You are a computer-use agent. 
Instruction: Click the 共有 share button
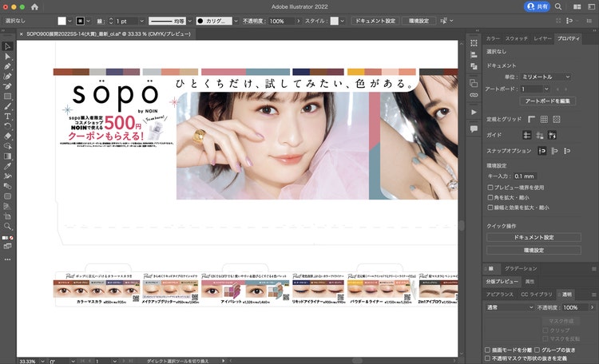point(537,6)
